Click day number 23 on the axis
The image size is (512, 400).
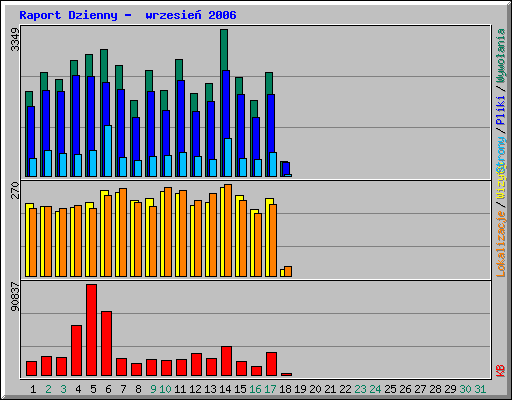(360, 389)
